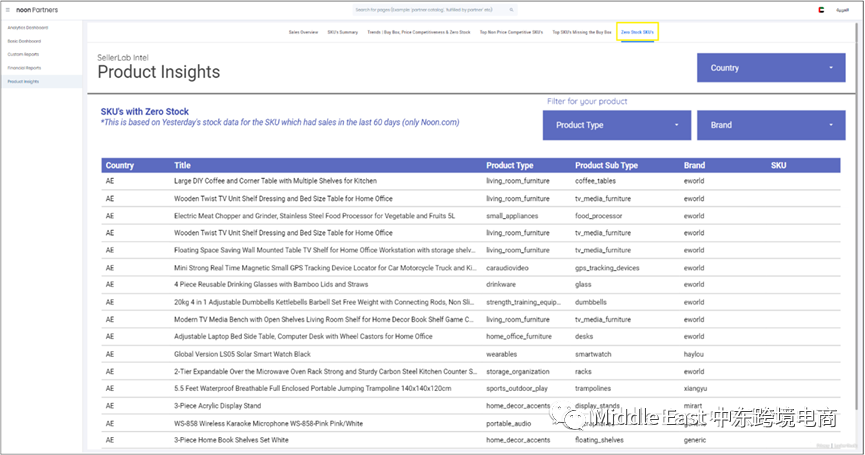This screenshot has width=865, height=455.
Task: Open Custom Reports in sidebar
Action: pyautogui.click(x=23, y=55)
